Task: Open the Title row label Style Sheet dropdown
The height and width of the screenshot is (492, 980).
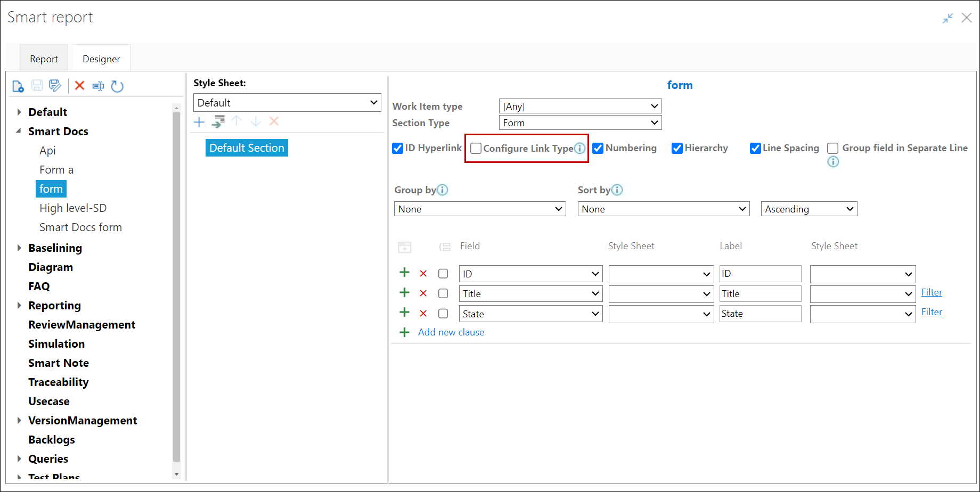Action: pos(863,293)
